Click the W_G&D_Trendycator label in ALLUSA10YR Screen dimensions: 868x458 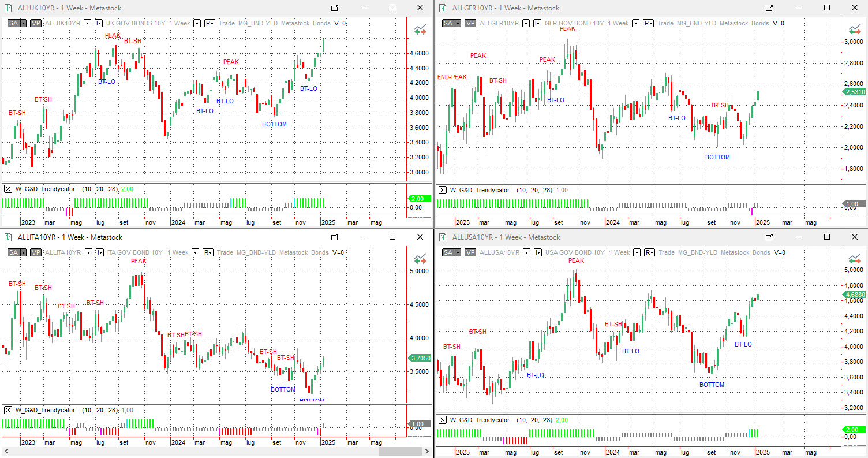(x=480, y=420)
